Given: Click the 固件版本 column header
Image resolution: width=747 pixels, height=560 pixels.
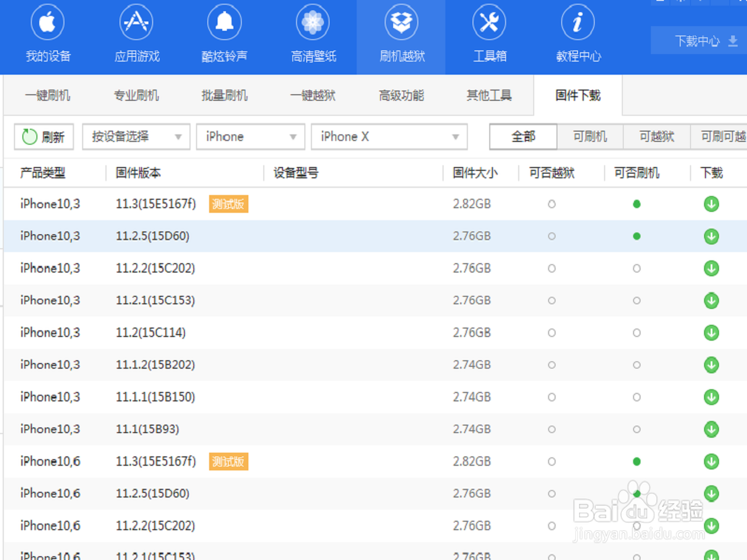Looking at the screenshot, I should pos(138,173).
